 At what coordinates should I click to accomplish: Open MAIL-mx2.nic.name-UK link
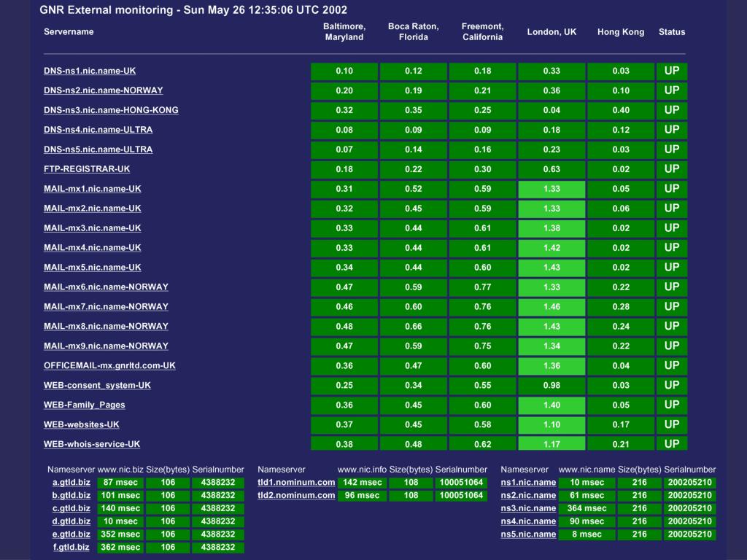click(x=93, y=208)
